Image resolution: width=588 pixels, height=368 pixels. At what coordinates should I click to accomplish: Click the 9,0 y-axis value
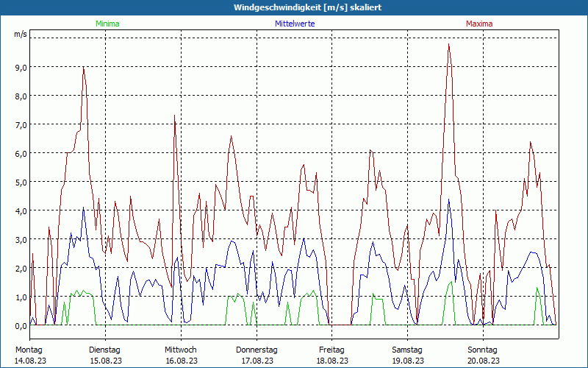pyautogui.click(x=21, y=68)
